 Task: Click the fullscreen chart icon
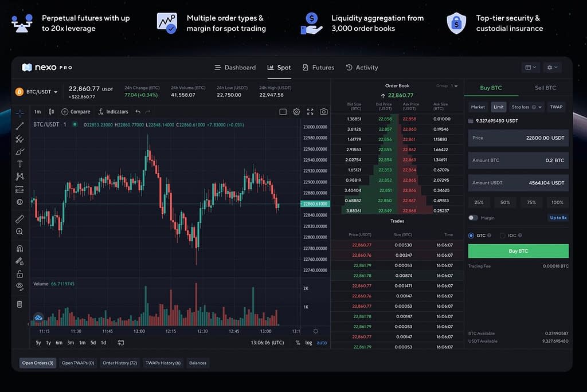pos(310,112)
